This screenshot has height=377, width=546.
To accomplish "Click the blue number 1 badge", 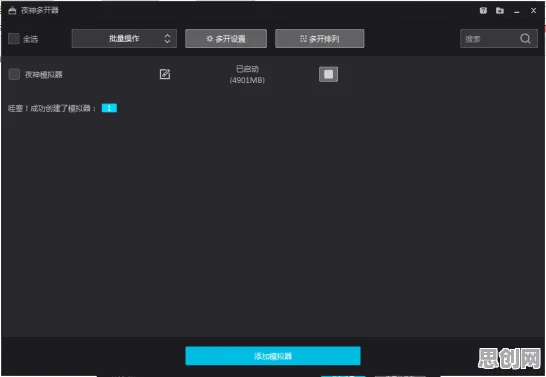I will point(109,108).
